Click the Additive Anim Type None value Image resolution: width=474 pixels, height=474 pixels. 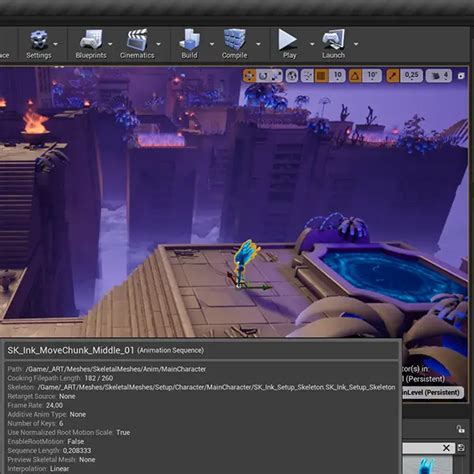coord(78,414)
